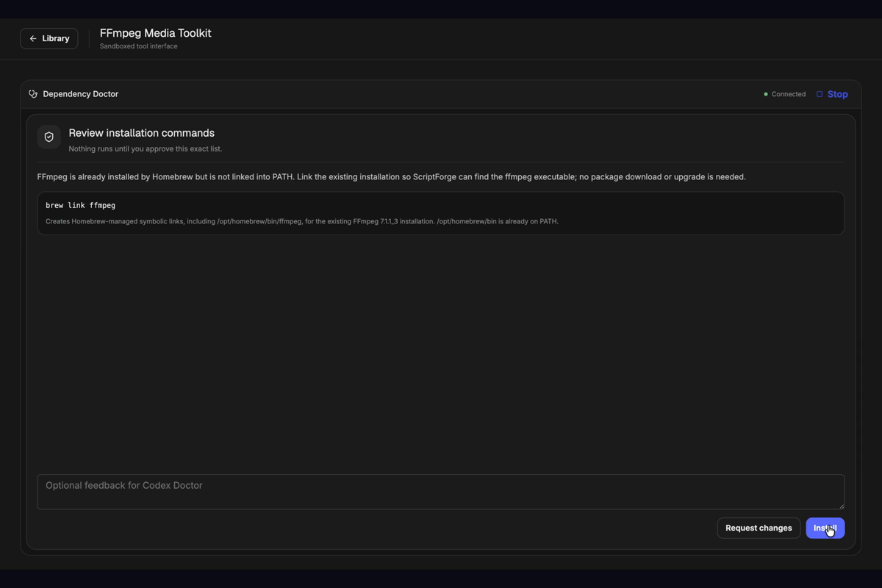Click the 'FFmpeg is already installed' explanation
The height and width of the screenshot is (588, 882).
tap(392, 177)
